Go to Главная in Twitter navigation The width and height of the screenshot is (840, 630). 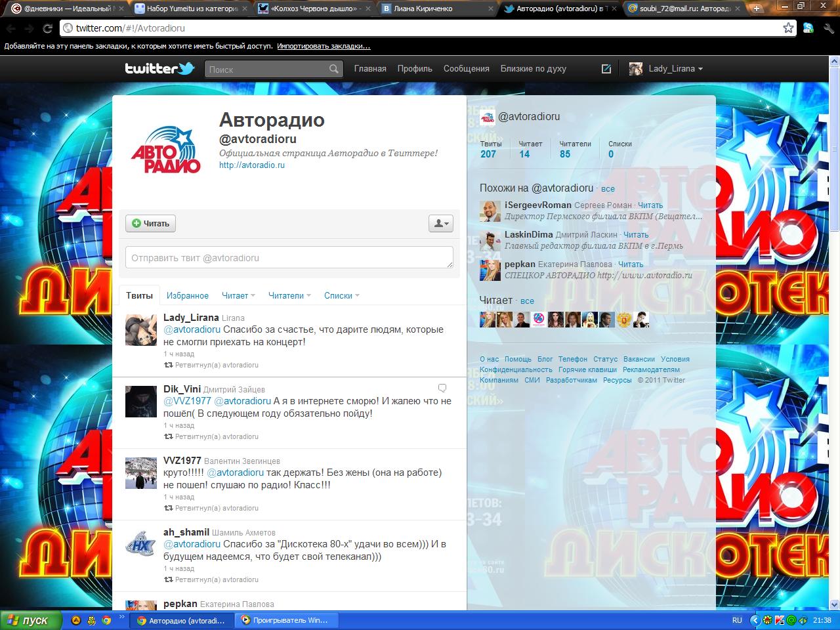coord(370,68)
